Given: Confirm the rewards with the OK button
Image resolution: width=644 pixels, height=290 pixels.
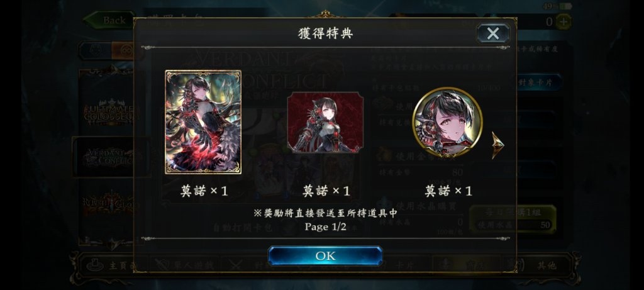Looking at the screenshot, I should coord(325,256).
